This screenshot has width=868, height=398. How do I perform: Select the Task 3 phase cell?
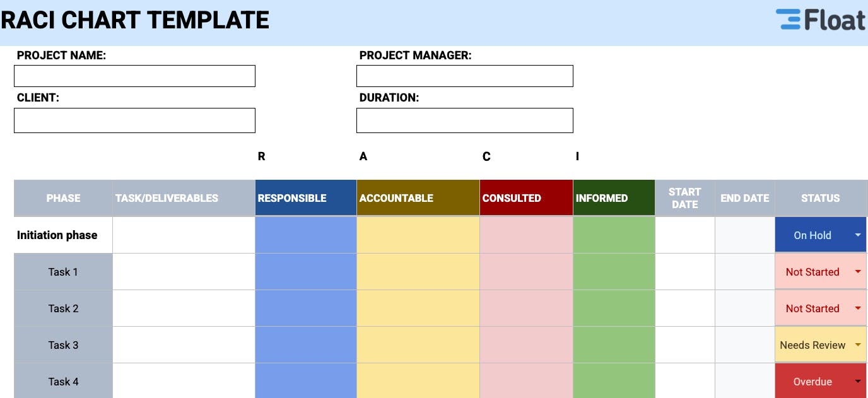(x=63, y=345)
